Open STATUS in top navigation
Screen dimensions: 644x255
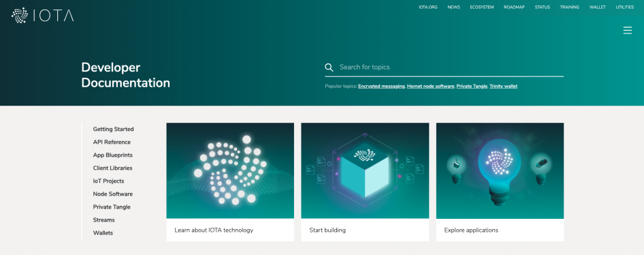point(542,7)
